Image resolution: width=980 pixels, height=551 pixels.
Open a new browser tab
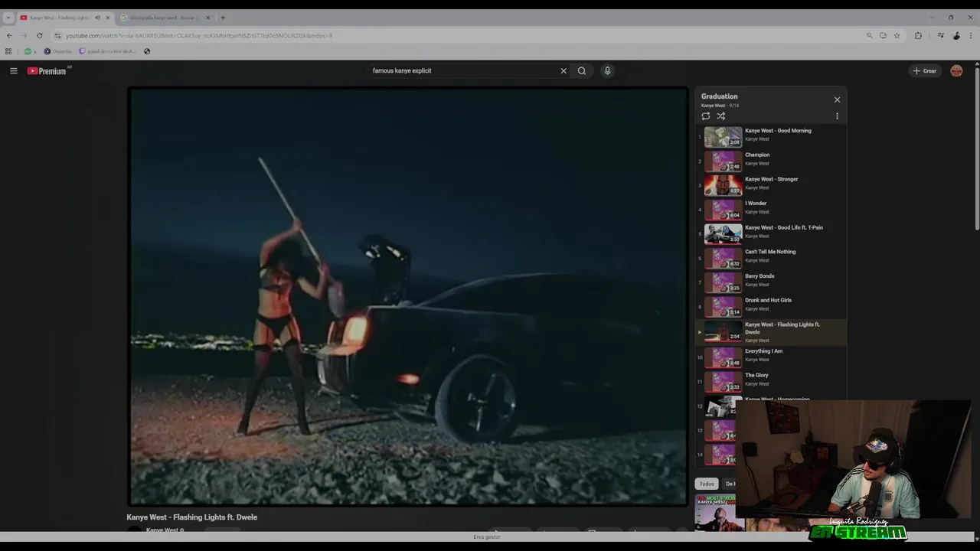coord(223,18)
